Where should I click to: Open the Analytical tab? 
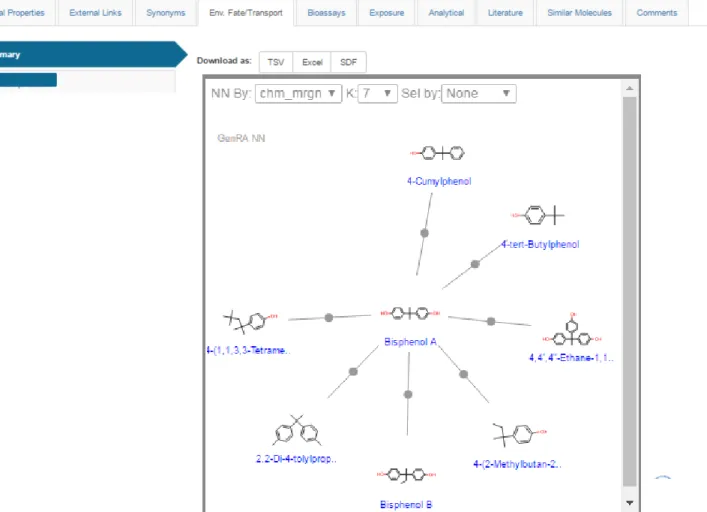pos(446,13)
